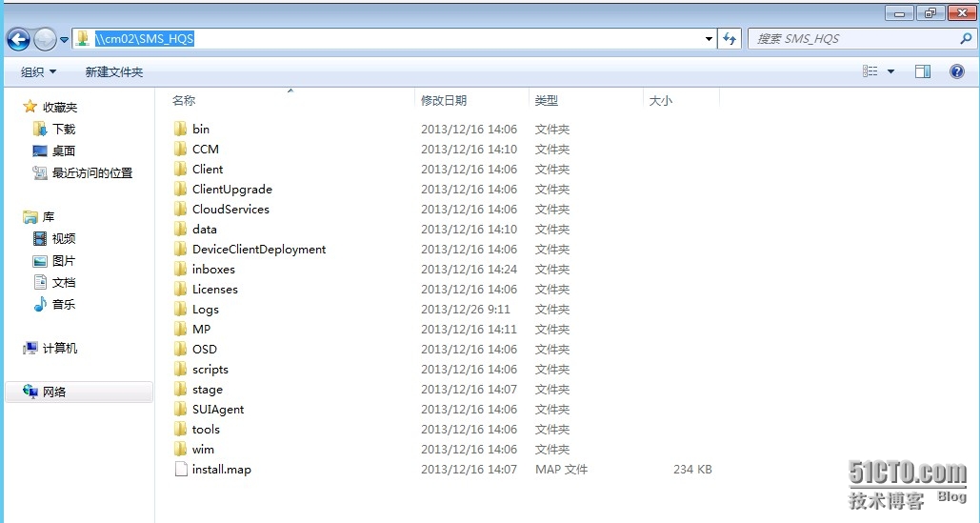This screenshot has height=523, width=980.
Task: Open the 组织 menu
Action: 38,71
